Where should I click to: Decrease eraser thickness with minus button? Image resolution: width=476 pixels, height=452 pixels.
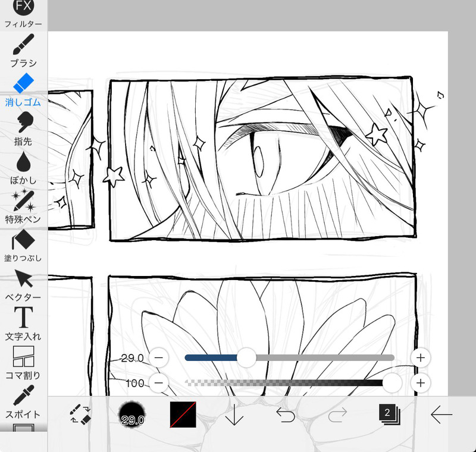[x=158, y=358]
